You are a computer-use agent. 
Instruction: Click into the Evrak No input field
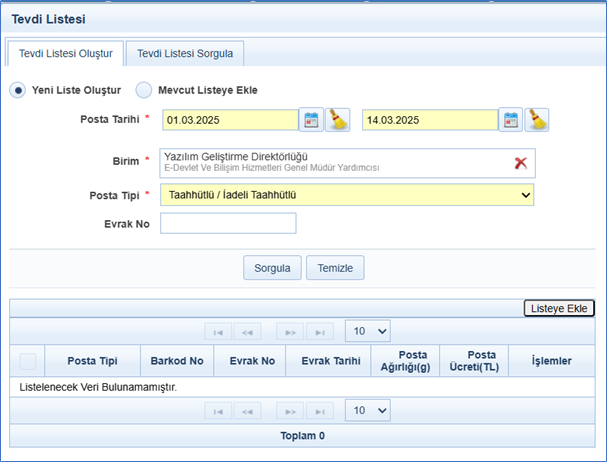click(228, 223)
